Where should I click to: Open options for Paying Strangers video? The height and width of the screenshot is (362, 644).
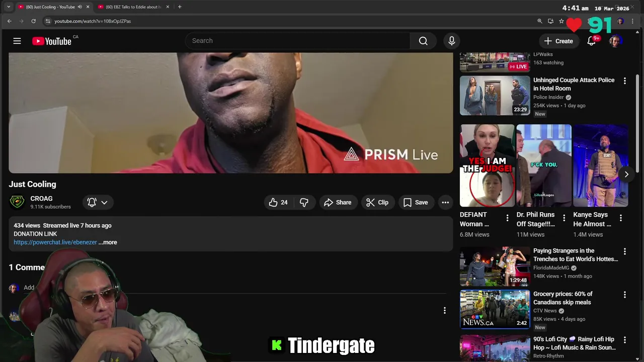pyautogui.click(x=625, y=251)
